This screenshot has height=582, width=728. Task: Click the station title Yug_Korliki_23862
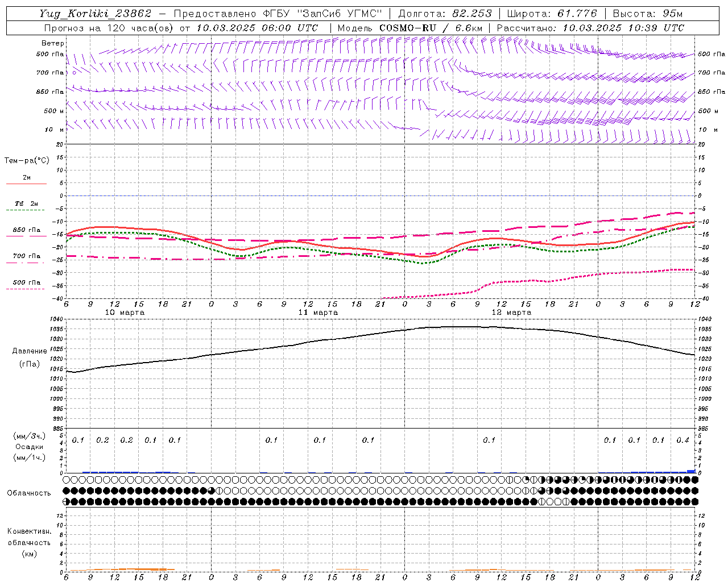click(x=96, y=14)
